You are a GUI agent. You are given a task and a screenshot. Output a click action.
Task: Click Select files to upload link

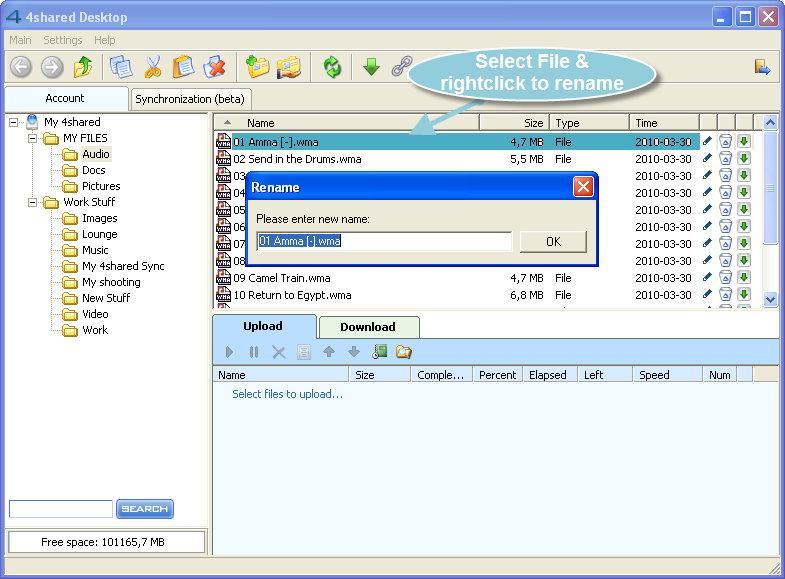(x=287, y=394)
